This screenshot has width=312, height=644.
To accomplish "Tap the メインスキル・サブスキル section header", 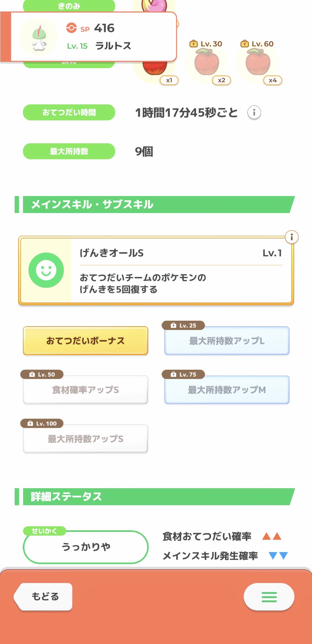I will (155, 205).
